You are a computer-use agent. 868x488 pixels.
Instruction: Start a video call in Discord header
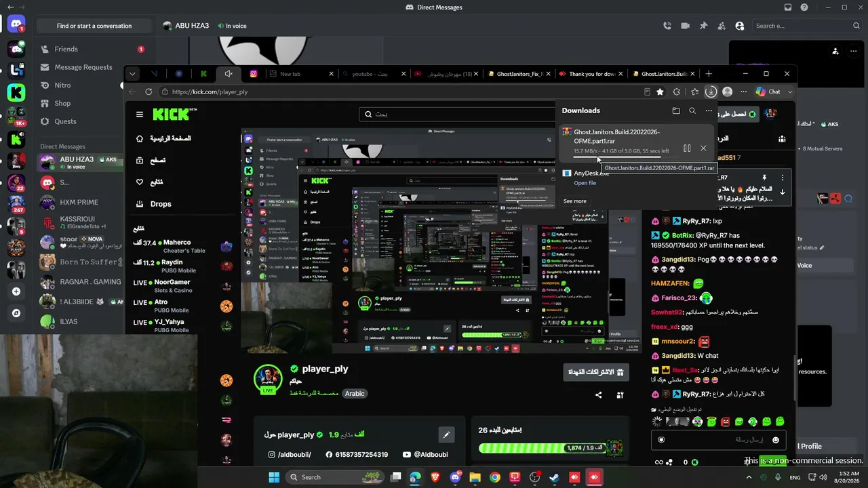tap(686, 26)
